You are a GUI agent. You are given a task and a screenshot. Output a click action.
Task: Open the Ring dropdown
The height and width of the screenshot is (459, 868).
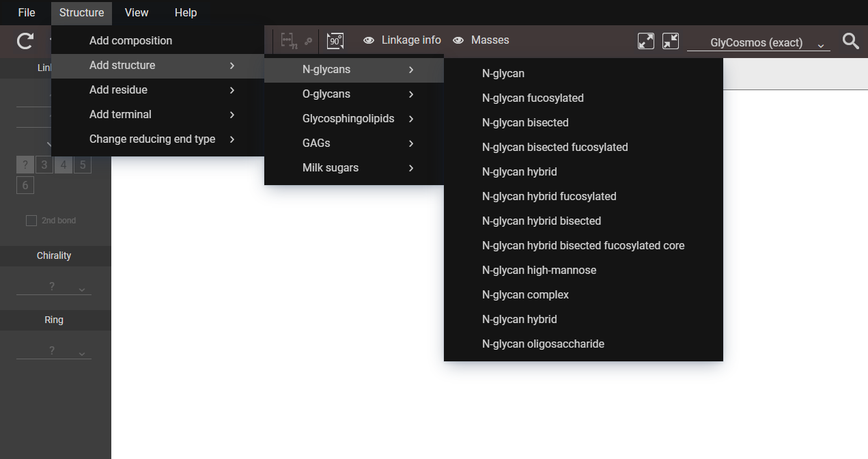(54, 351)
